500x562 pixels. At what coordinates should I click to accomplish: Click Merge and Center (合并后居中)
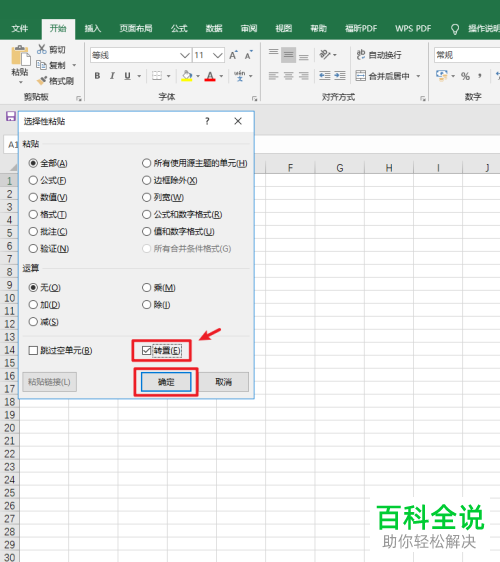click(382, 76)
